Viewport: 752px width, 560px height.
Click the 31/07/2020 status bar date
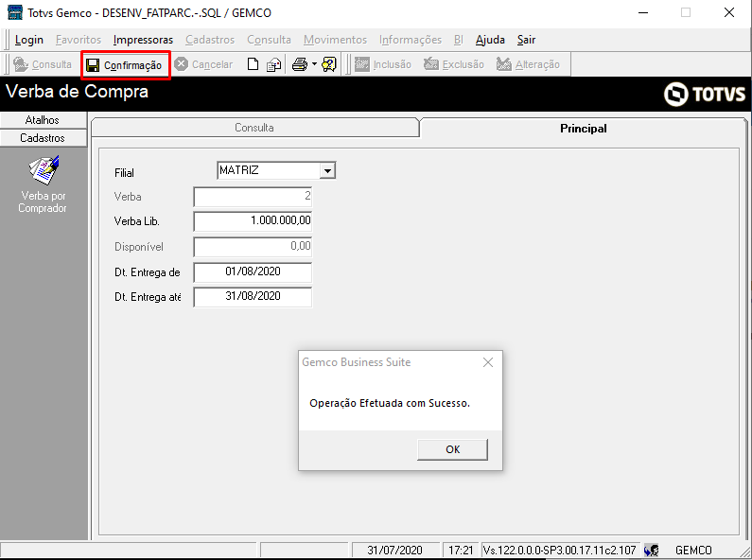pyautogui.click(x=395, y=550)
